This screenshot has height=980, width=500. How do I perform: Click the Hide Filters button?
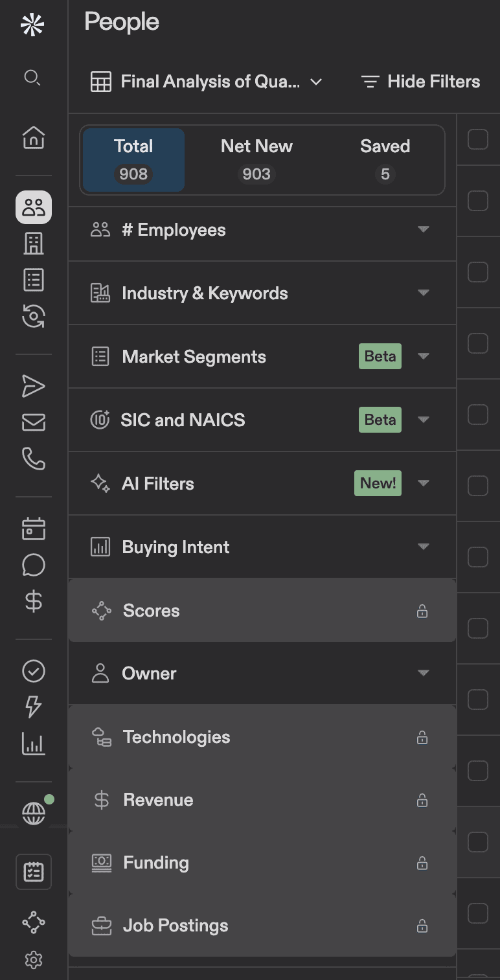[421, 82]
